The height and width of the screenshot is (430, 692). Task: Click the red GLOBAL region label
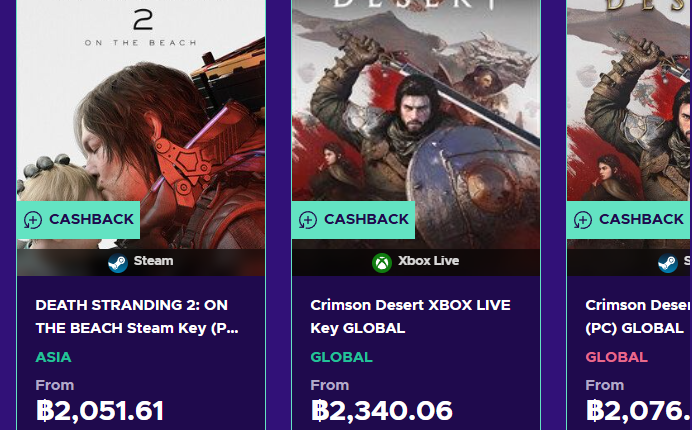click(616, 357)
